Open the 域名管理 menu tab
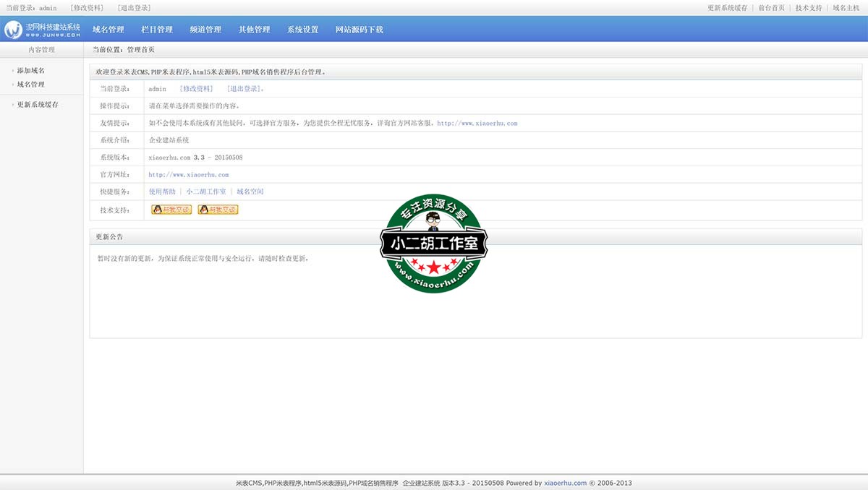Image resolution: width=868 pixels, height=490 pixels. point(109,30)
